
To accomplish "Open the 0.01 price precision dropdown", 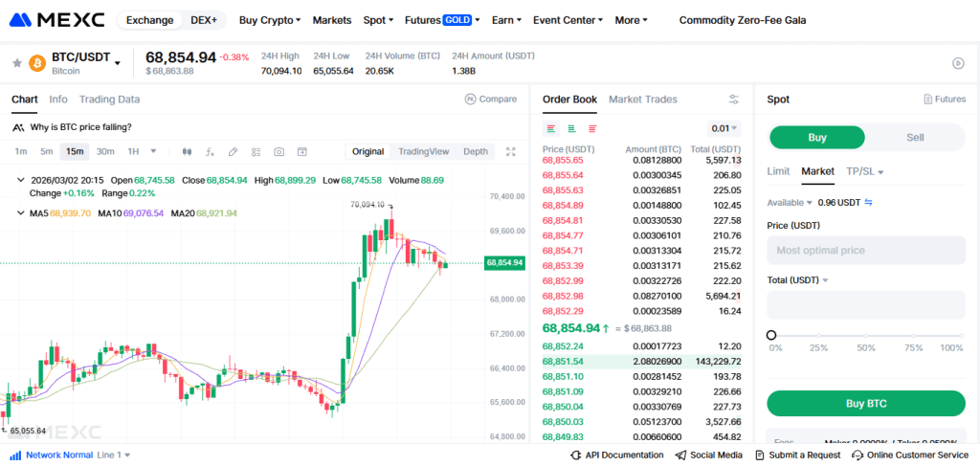I will tap(724, 128).
